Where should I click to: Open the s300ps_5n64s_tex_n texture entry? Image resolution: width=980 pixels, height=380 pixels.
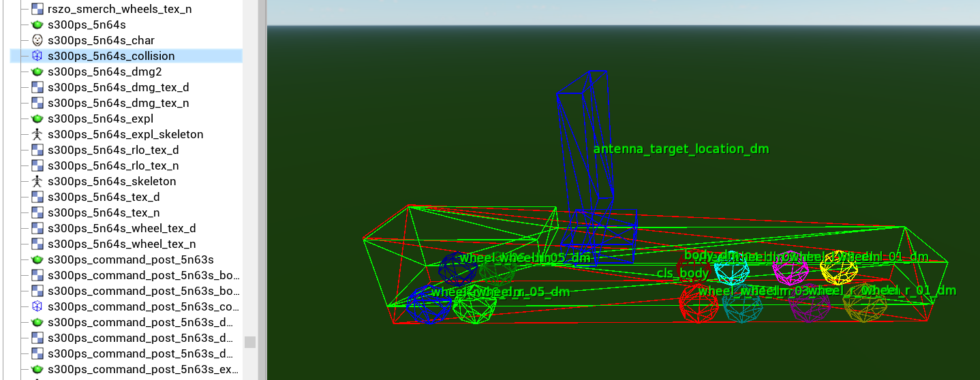(x=104, y=212)
